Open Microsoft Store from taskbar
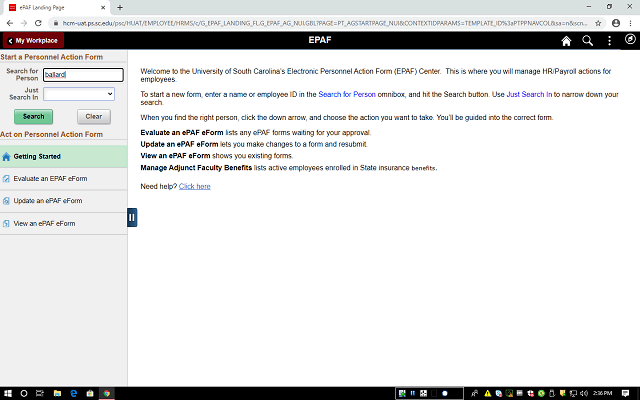The width and height of the screenshot is (640, 400). [90, 393]
